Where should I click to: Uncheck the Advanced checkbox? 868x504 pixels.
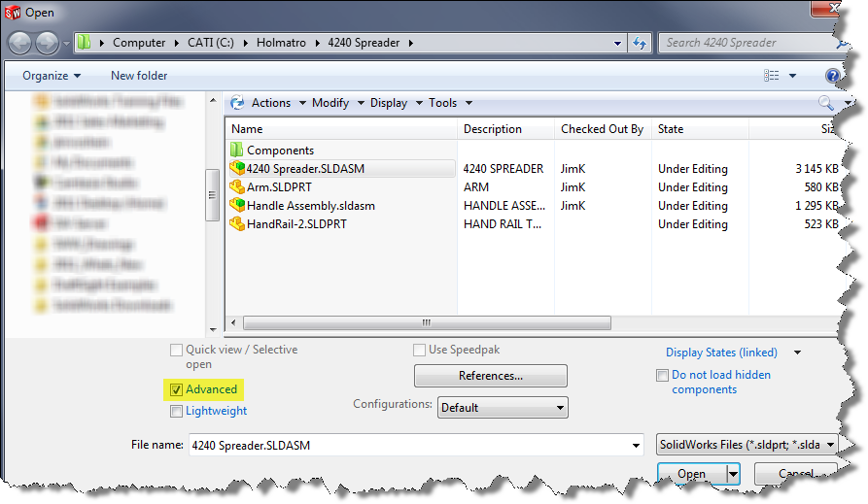click(x=176, y=389)
